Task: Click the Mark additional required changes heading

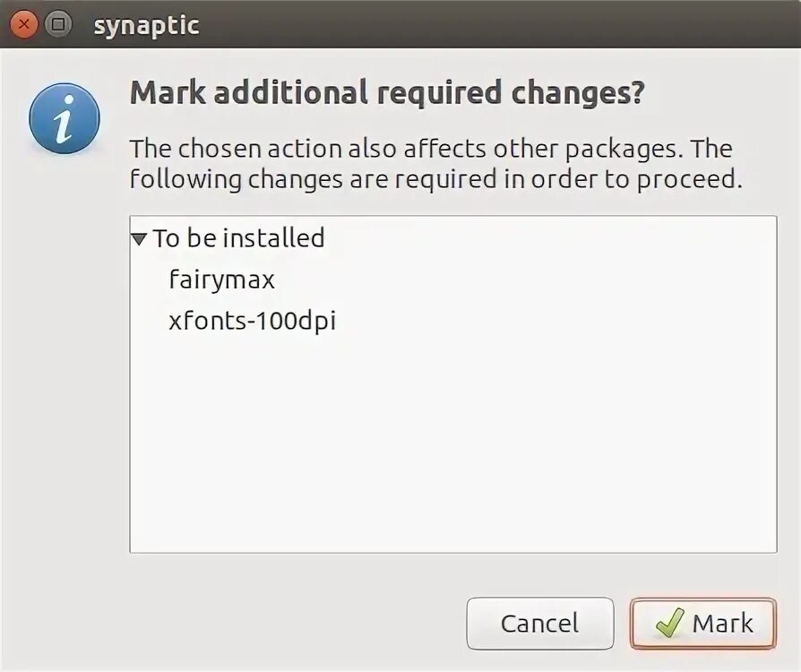Action: (x=386, y=93)
